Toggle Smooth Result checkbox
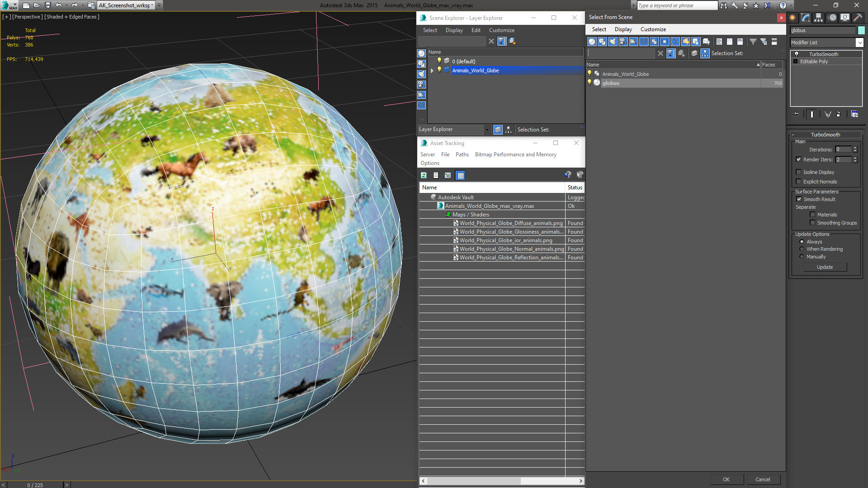 tap(799, 199)
